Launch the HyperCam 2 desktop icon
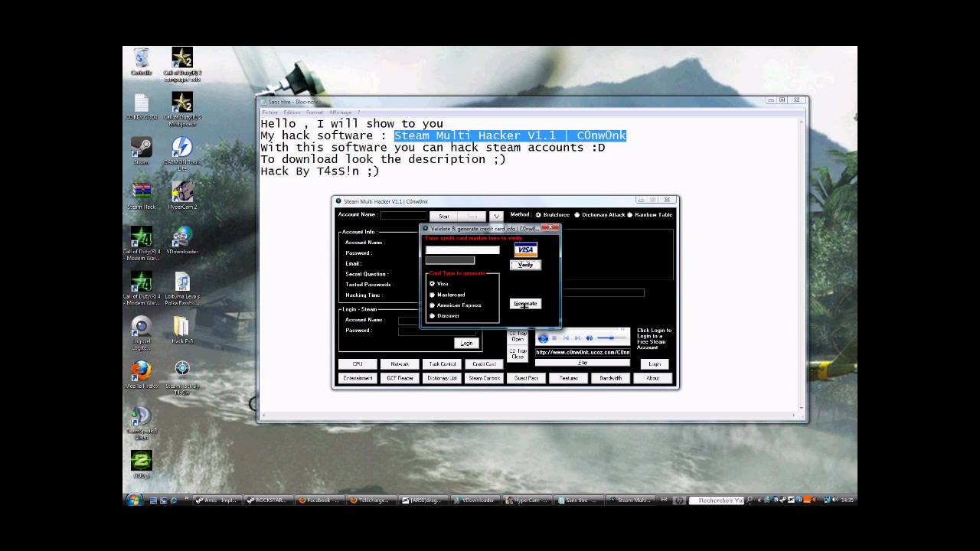980x551 pixels. point(181,195)
